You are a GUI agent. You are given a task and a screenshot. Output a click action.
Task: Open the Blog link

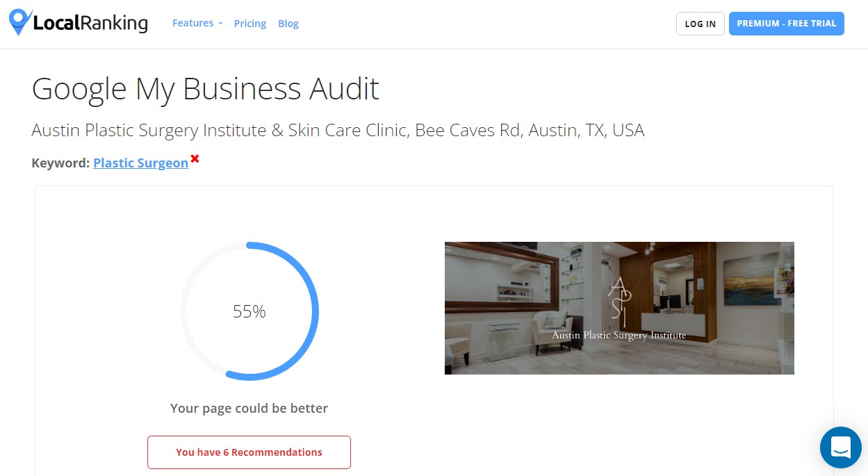[x=288, y=24]
